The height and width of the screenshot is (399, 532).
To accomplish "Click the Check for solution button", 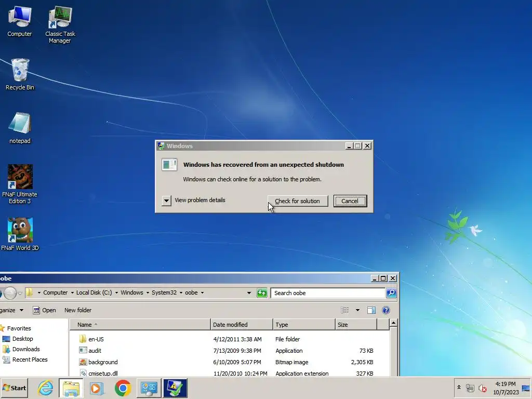I will (x=298, y=201).
